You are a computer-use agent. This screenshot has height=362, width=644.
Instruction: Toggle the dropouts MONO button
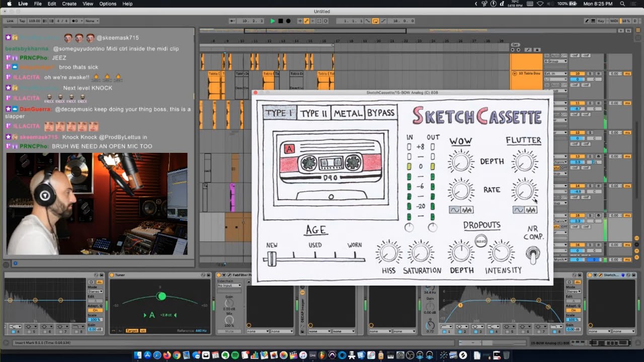pyautogui.click(x=481, y=241)
